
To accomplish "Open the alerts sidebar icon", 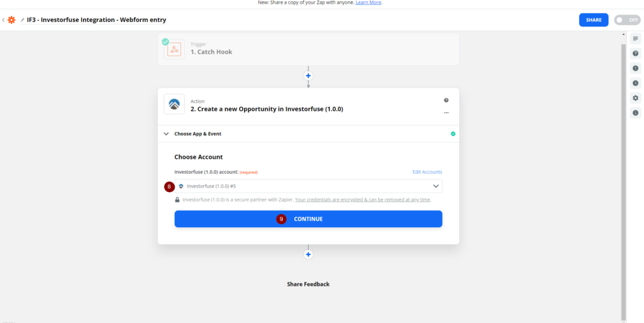I will (x=635, y=68).
